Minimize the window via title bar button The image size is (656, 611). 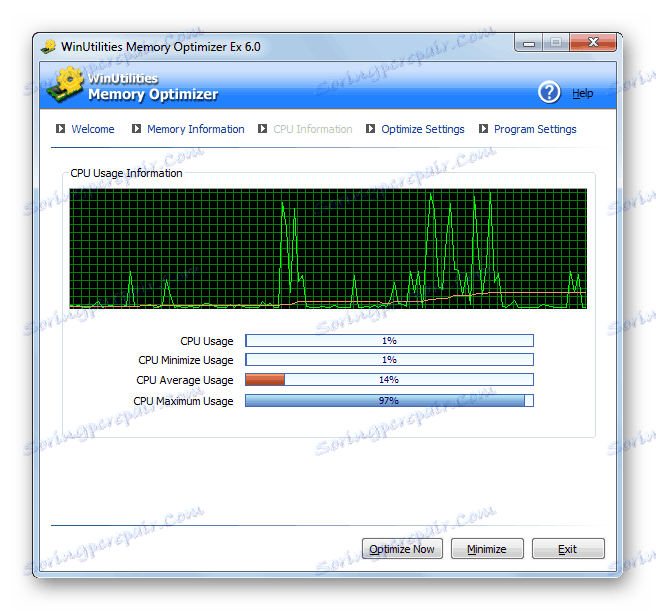pyautogui.click(x=529, y=43)
